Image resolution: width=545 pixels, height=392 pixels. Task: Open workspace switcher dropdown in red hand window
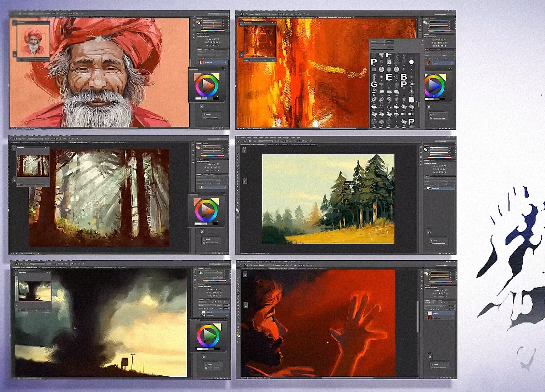[x=445, y=265]
